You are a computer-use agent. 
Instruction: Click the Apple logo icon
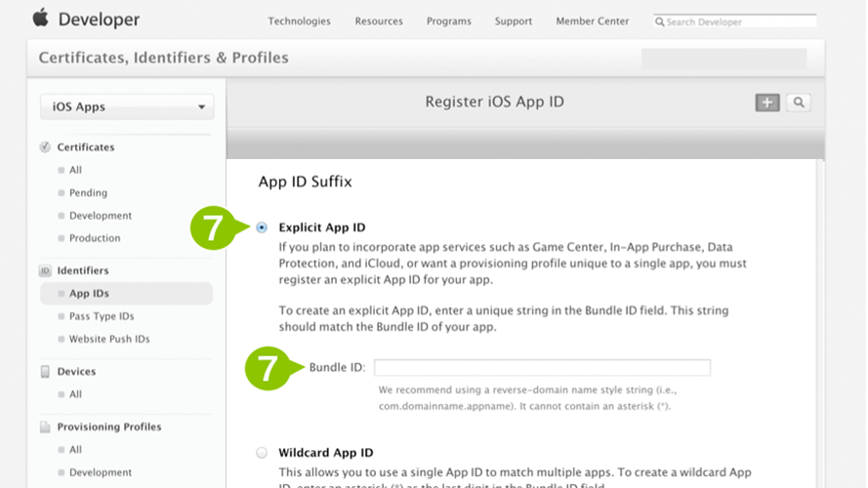(x=40, y=18)
